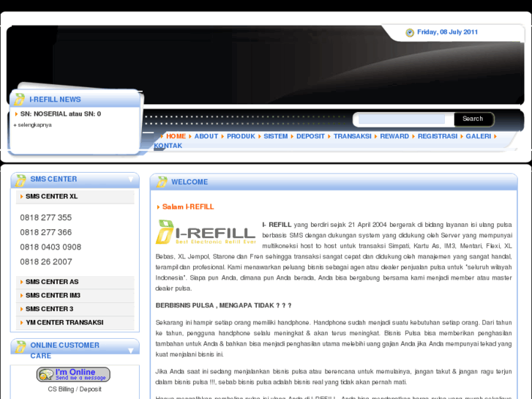The width and height of the screenshot is (532, 399).
Task: Click the I-REFILL NEWS panel title
Action: [x=55, y=100]
